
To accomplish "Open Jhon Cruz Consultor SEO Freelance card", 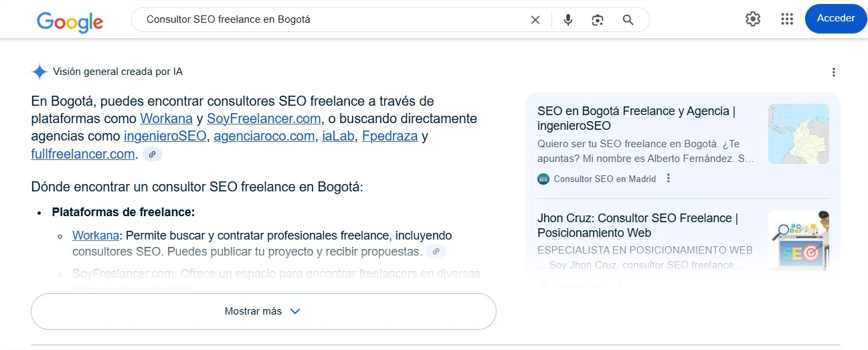I will pyautogui.click(x=638, y=226).
